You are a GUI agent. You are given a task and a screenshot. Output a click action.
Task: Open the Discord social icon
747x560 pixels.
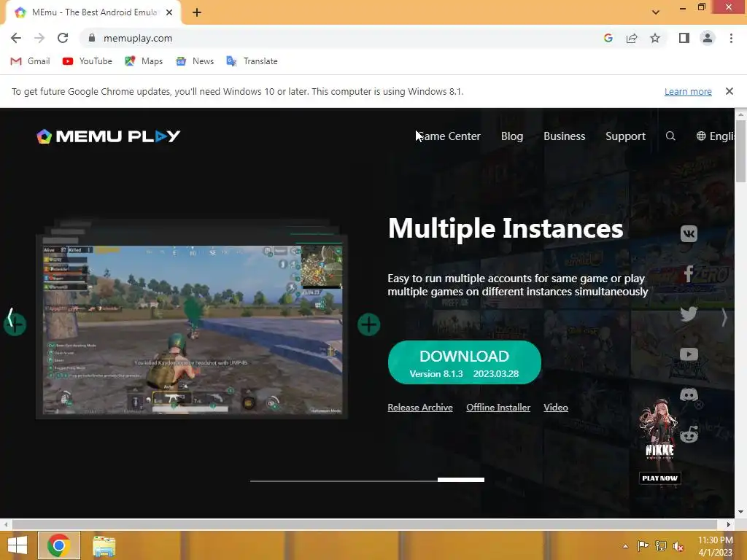689,394
